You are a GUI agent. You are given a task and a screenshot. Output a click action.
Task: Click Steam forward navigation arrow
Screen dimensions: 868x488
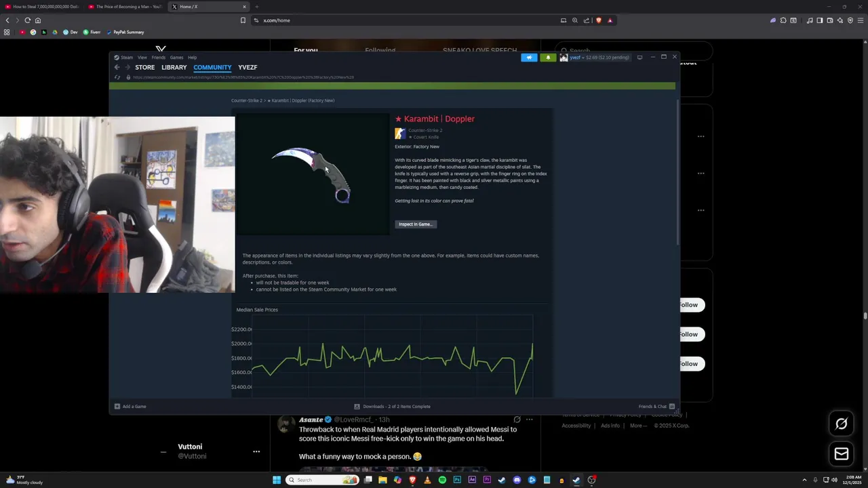coord(126,67)
